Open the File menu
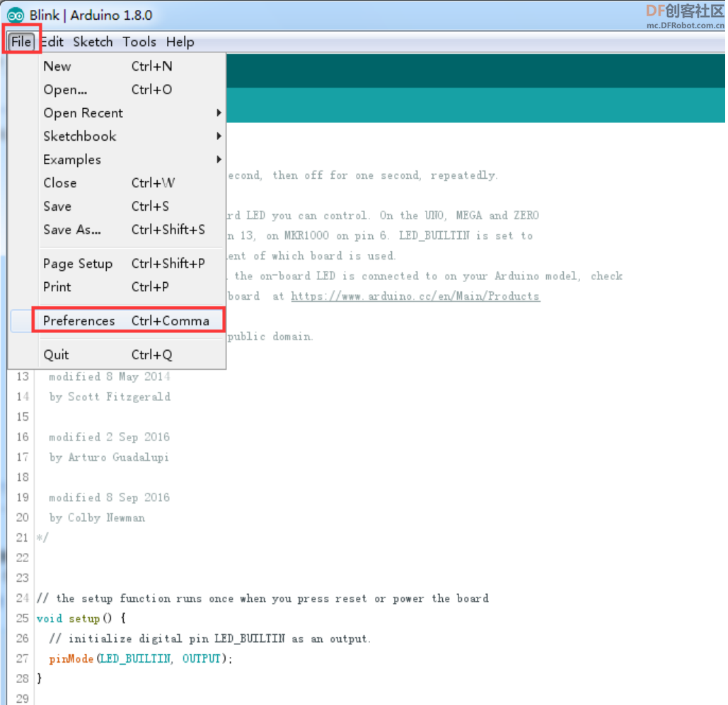The image size is (728, 705). click(21, 42)
